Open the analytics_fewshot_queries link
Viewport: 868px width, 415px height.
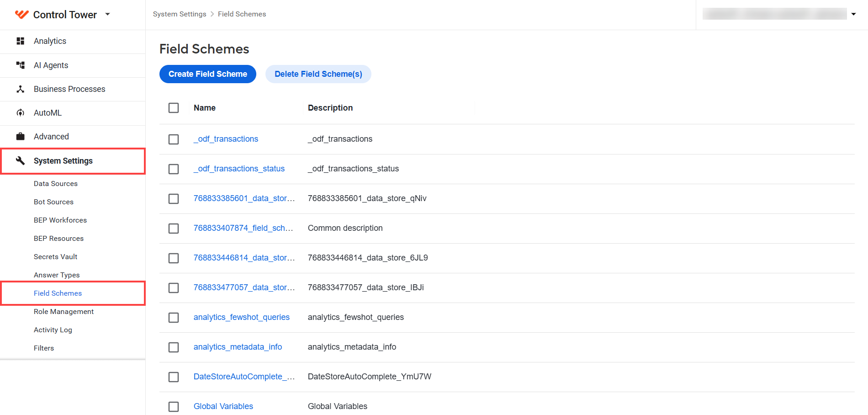pyautogui.click(x=242, y=317)
